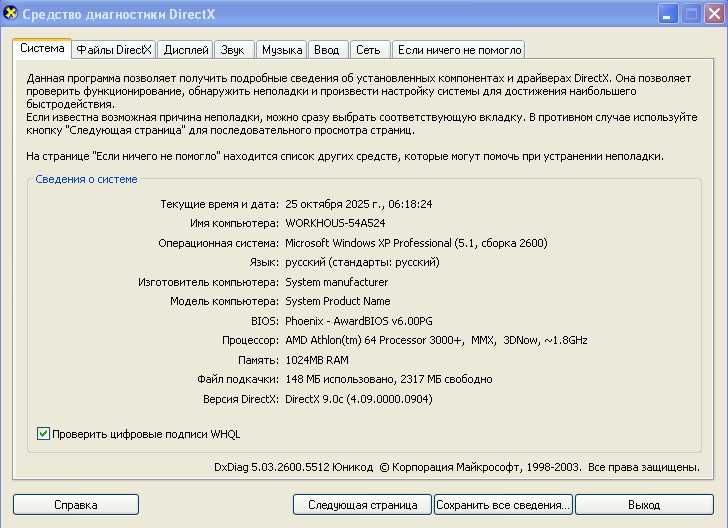
Task: Click the Текущие время и дата label
Action: (219, 204)
